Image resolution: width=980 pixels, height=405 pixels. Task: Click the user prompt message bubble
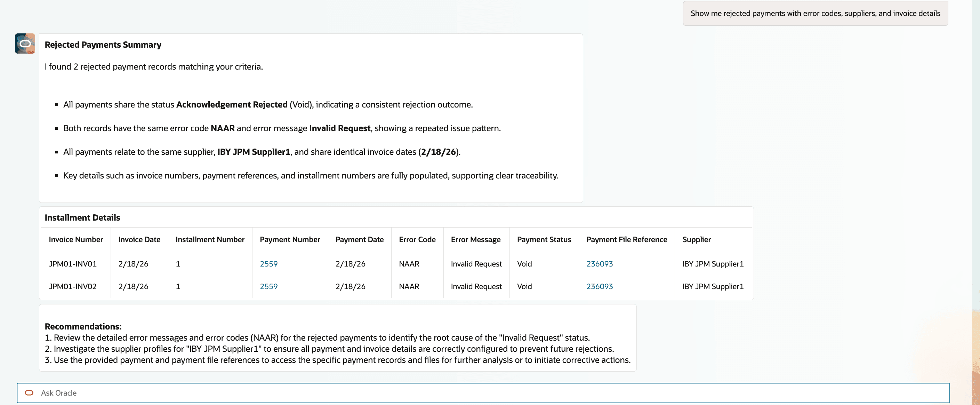click(x=815, y=13)
